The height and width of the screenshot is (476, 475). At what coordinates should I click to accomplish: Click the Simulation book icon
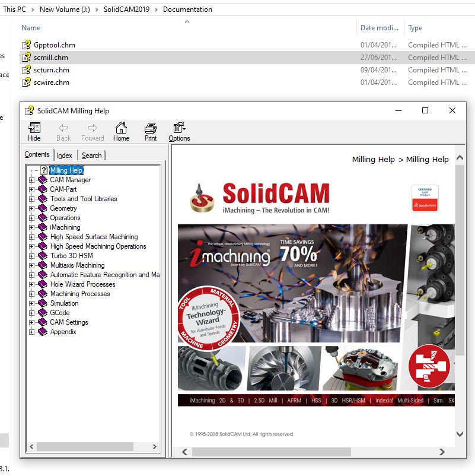click(x=43, y=303)
